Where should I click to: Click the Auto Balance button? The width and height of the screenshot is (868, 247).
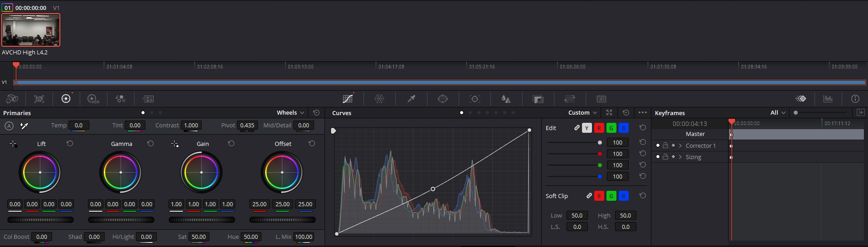(x=9, y=126)
